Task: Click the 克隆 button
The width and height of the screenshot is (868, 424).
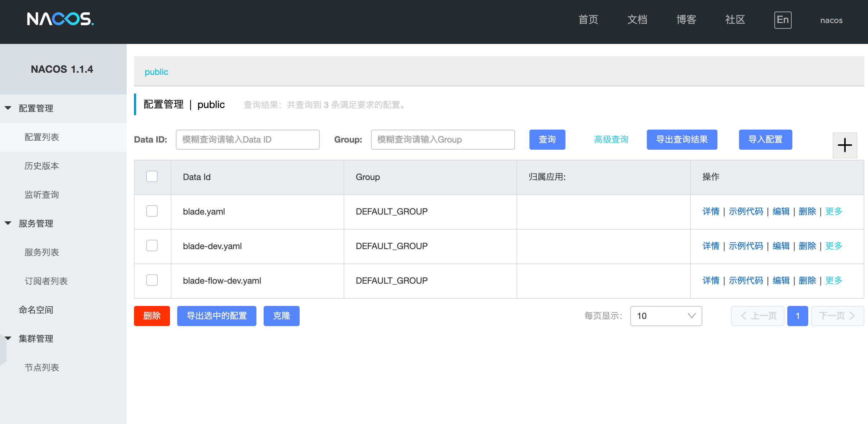Action: pyautogui.click(x=282, y=316)
